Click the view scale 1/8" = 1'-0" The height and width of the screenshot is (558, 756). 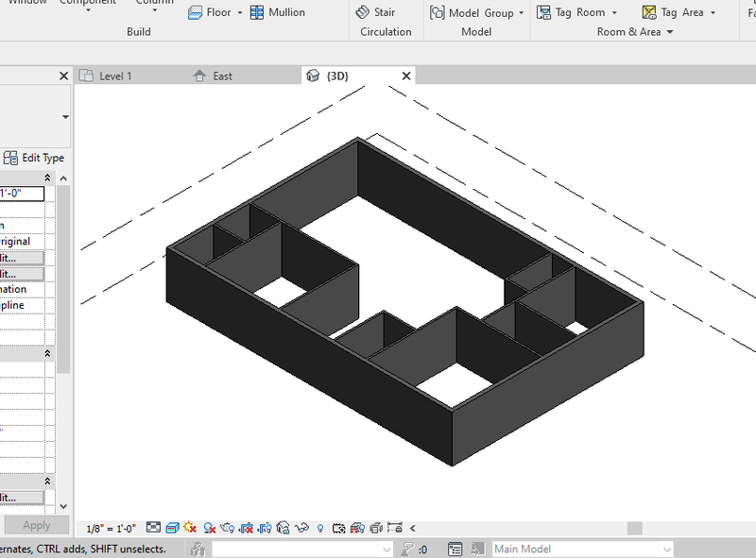pos(112,529)
